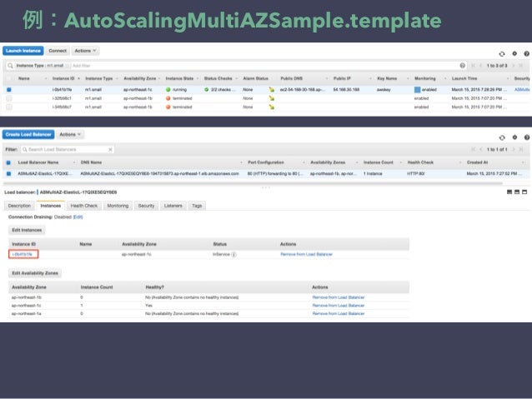The width and height of the screenshot is (532, 399).
Task: Go to the previous page of the instances list
Action: tap(480, 66)
